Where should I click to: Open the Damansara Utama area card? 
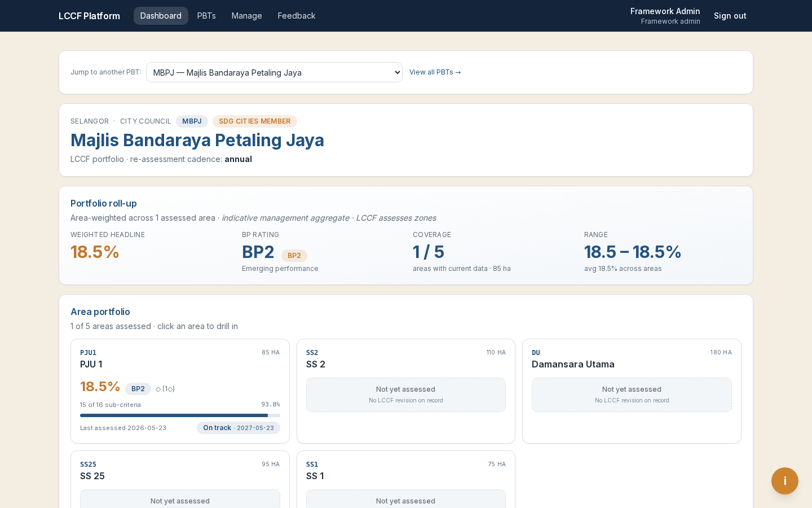(x=632, y=391)
